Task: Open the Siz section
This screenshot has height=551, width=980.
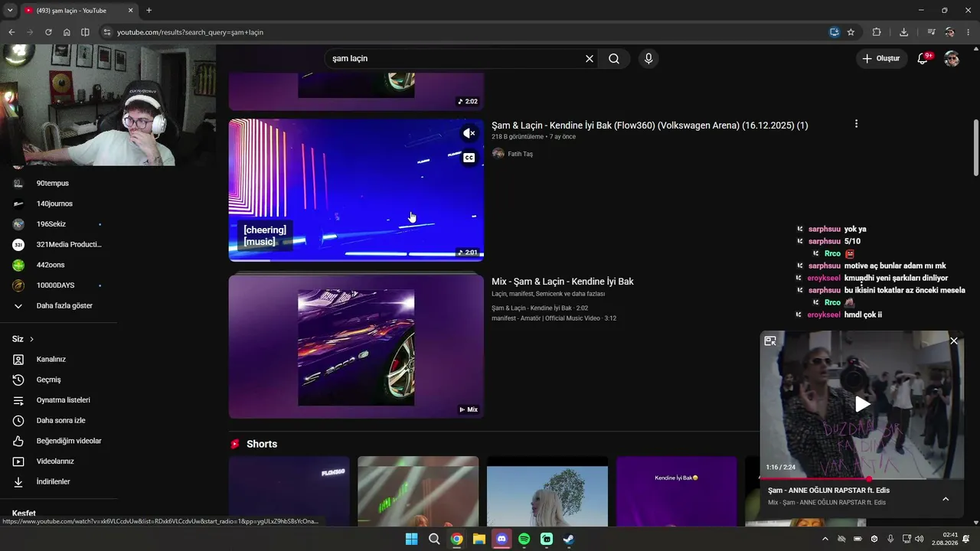Action: pyautogui.click(x=23, y=339)
